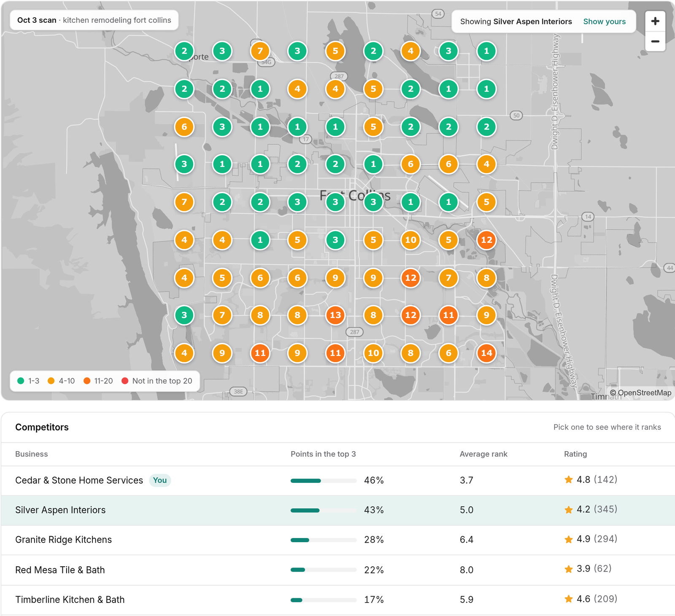The image size is (675, 616).
Task: Select Cedar & Stone Home Services competitor
Action: pos(338,481)
